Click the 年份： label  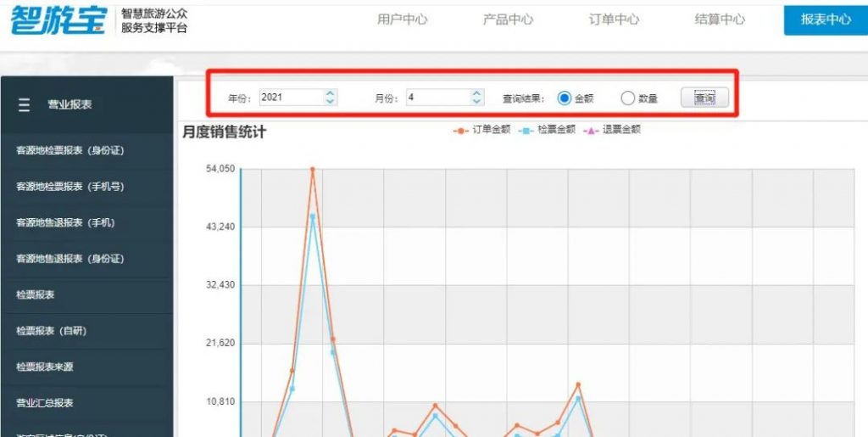(x=240, y=98)
